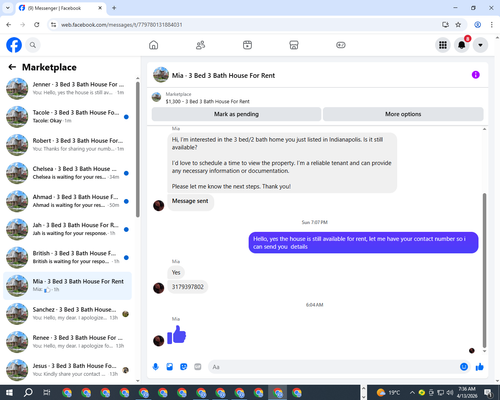
Task: Click Mia's thumbs-up message
Action: click(177, 335)
